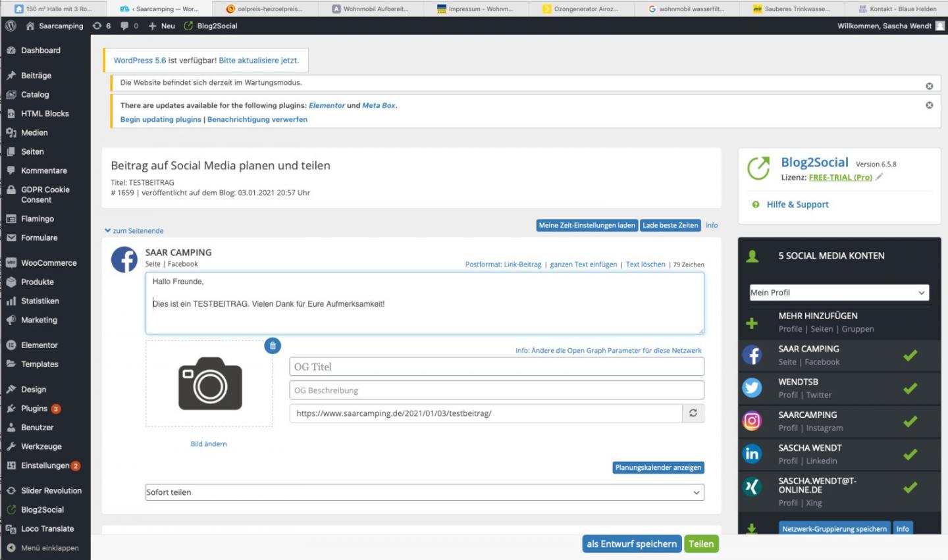
Task: Click the OG Titel input field
Action: 496,367
